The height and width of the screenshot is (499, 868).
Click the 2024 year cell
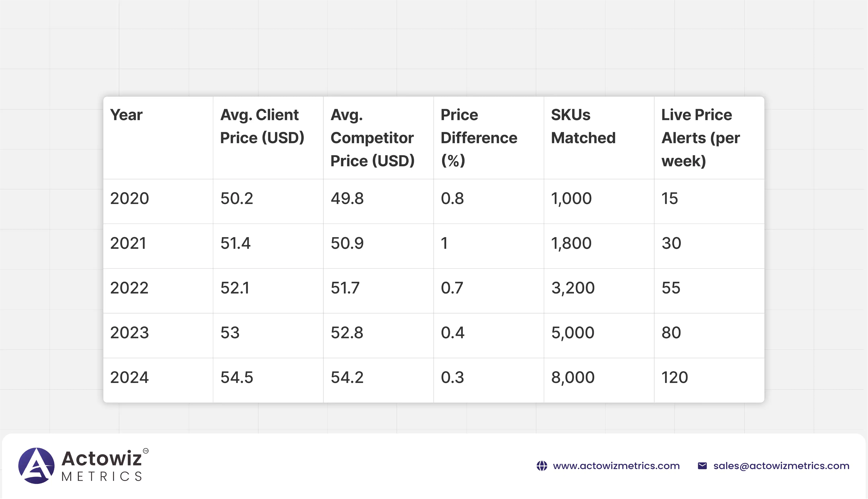[130, 377]
